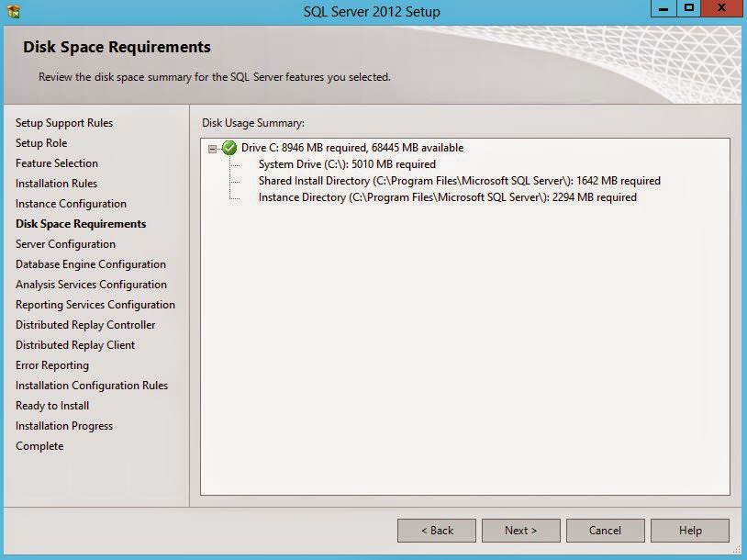Select the Setup Support Rules step
747x560 pixels.
[64, 123]
